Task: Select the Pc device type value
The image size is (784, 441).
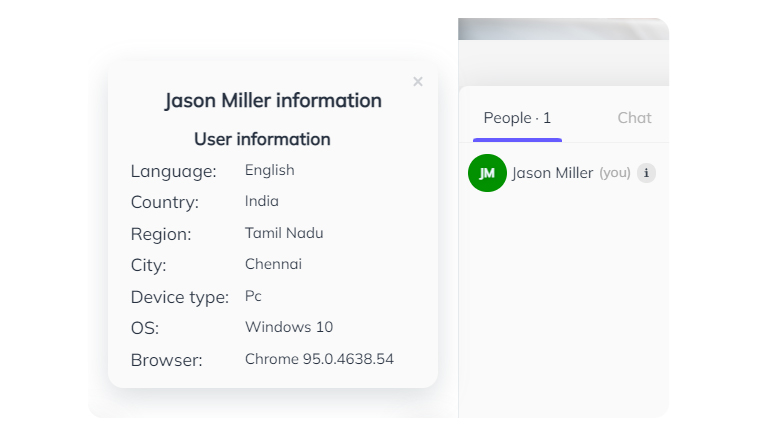Action: (253, 296)
